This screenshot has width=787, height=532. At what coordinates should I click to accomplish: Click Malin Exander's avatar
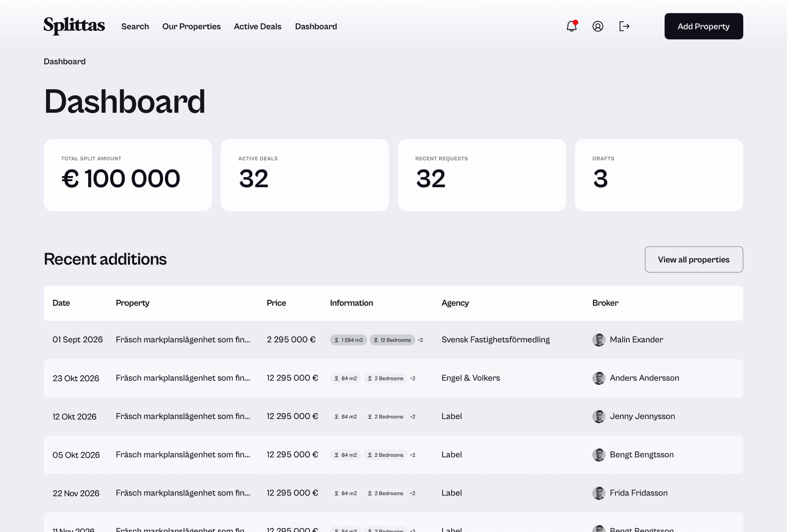599,340
